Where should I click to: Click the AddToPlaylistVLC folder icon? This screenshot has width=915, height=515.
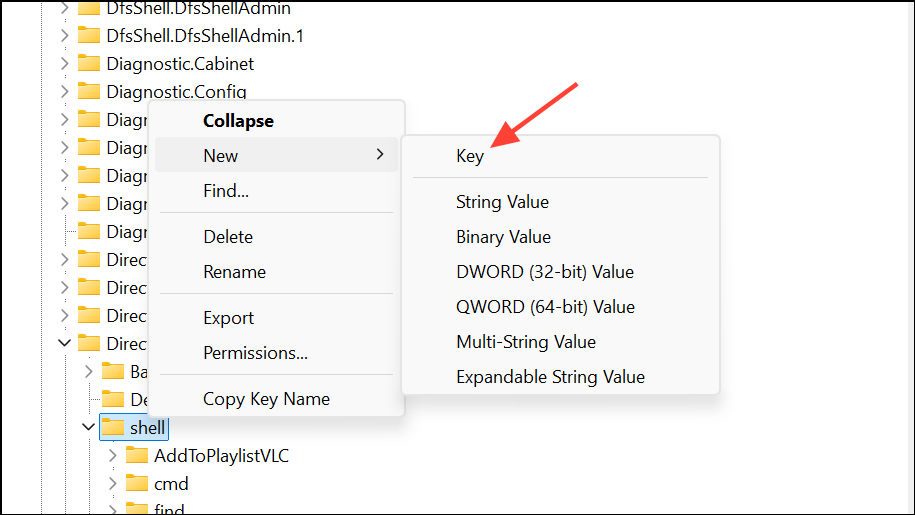pos(137,456)
